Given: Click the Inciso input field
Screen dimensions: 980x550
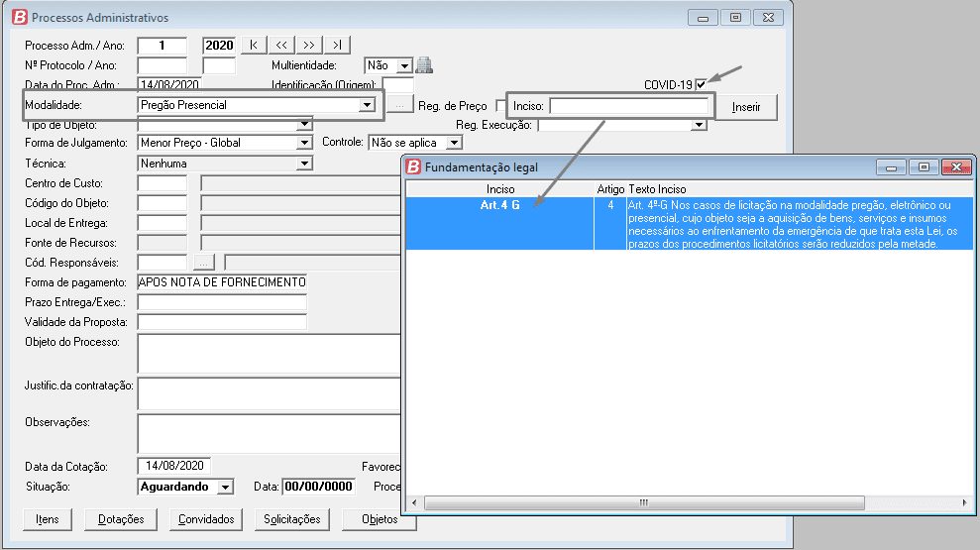Looking at the screenshot, I should click(x=629, y=106).
